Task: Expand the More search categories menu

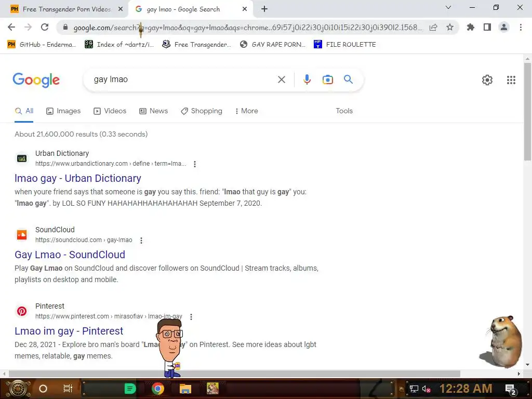Action: 246,111
